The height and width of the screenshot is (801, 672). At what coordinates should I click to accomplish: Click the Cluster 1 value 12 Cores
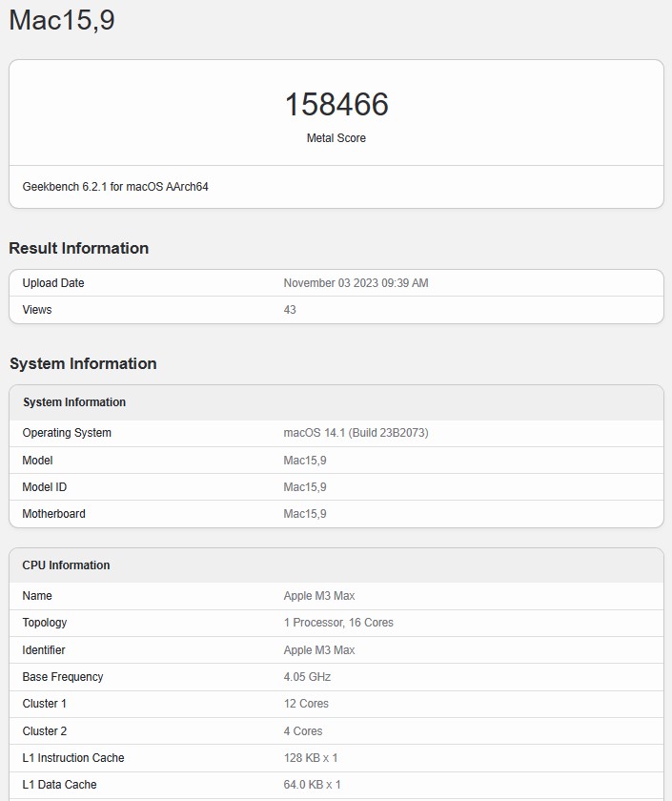pos(306,704)
